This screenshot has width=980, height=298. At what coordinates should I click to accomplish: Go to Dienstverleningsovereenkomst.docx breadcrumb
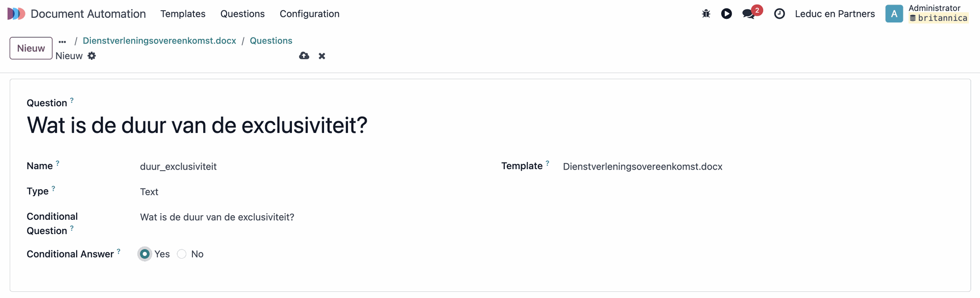click(159, 41)
